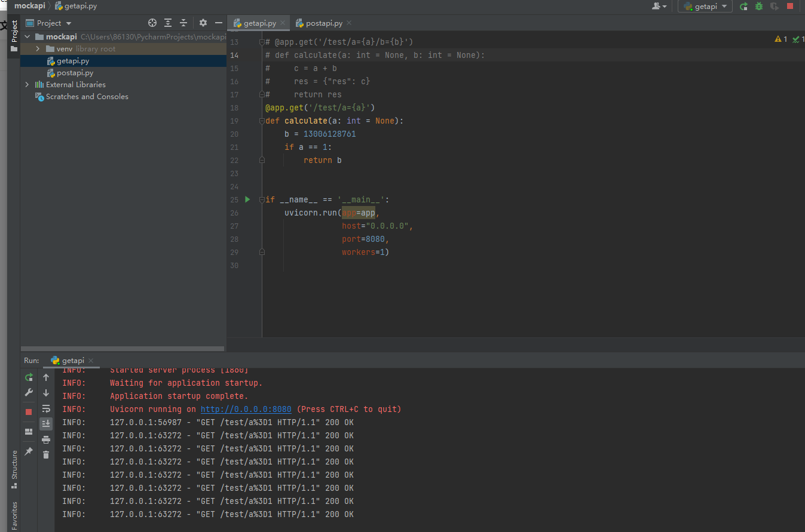Close the getapi Run panel tab

(91, 361)
